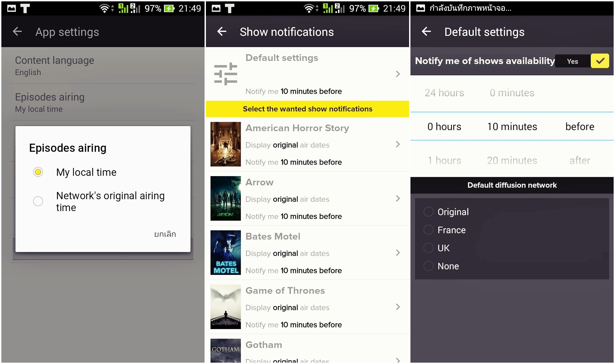This screenshot has height=364, width=615.
Task: Open Game of Thrones poster thumbnail
Action: pos(226,307)
